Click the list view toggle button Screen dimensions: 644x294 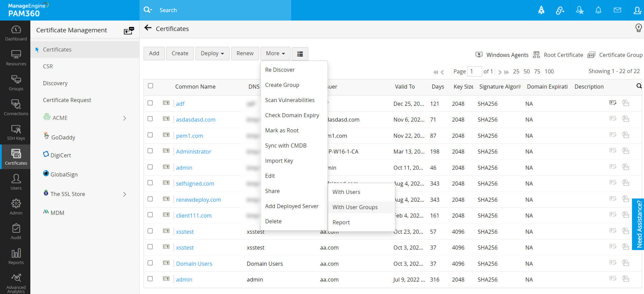(300, 54)
